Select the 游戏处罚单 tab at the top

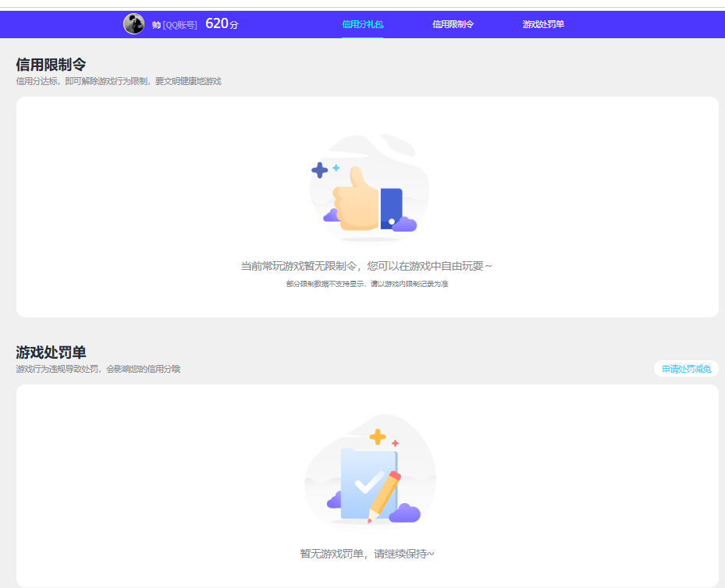(x=544, y=24)
